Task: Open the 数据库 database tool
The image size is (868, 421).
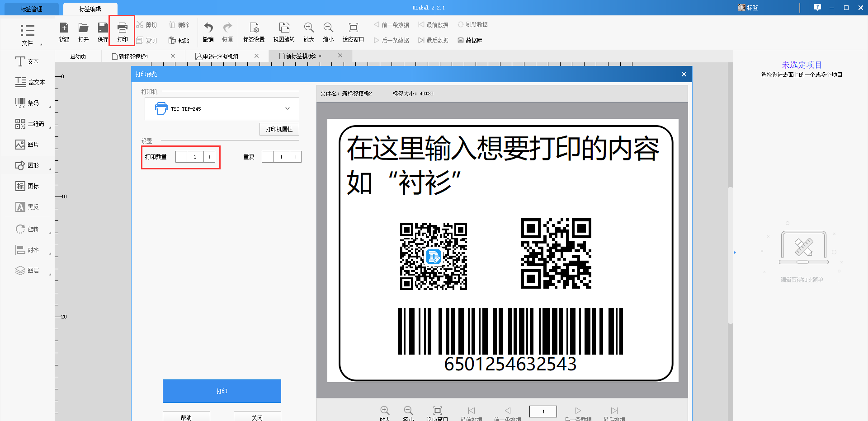Action: [470, 41]
